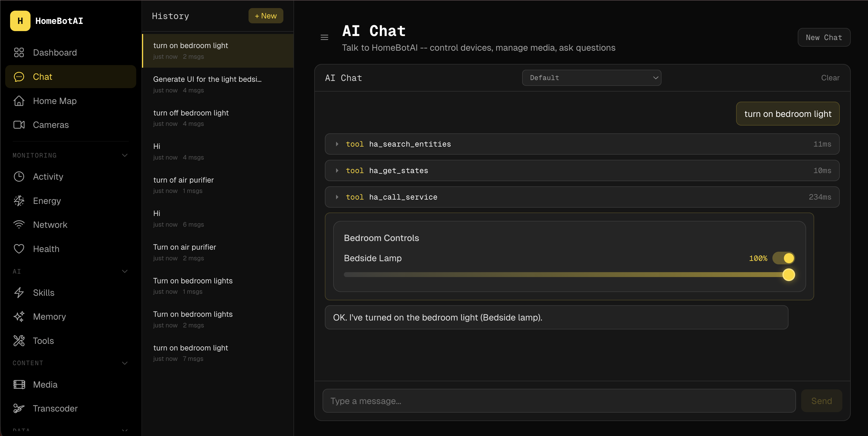The height and width of the screenshot is (436, 868).
Task: Focus the 'Type a message' input field
Action: [x=559, y=401]
